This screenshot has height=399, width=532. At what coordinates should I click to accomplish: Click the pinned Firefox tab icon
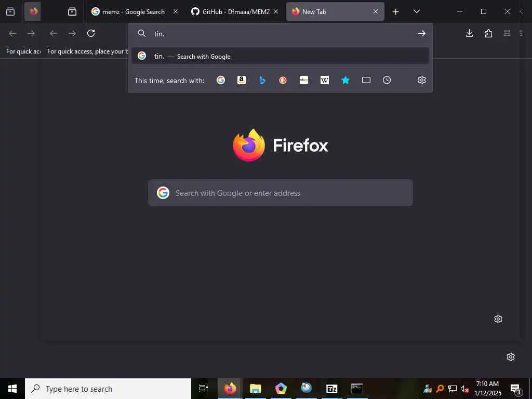coord(33,11)
